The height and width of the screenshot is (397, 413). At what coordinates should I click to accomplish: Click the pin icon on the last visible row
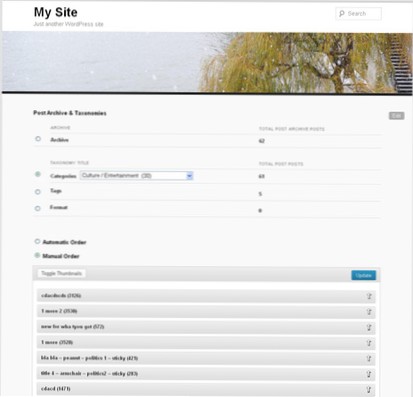coord(369,389)
